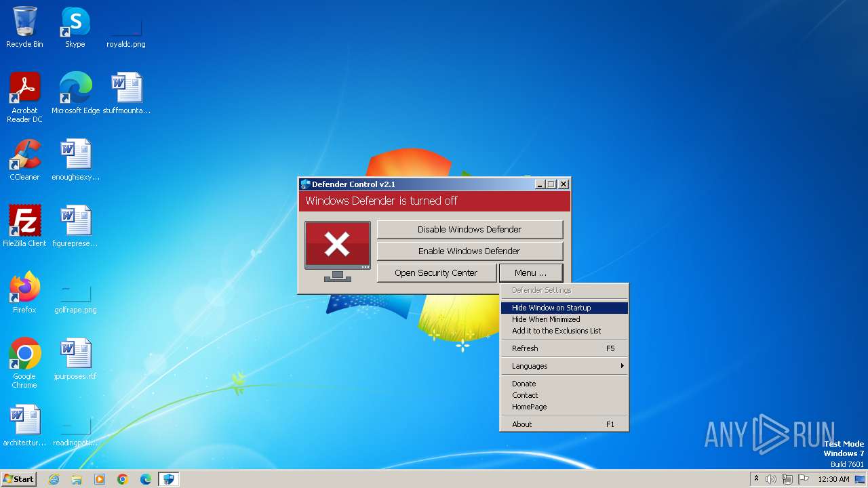Screen dimensions: 868x488
Task: Open Edge from the taskbar
Action: (x=146, y=479)
